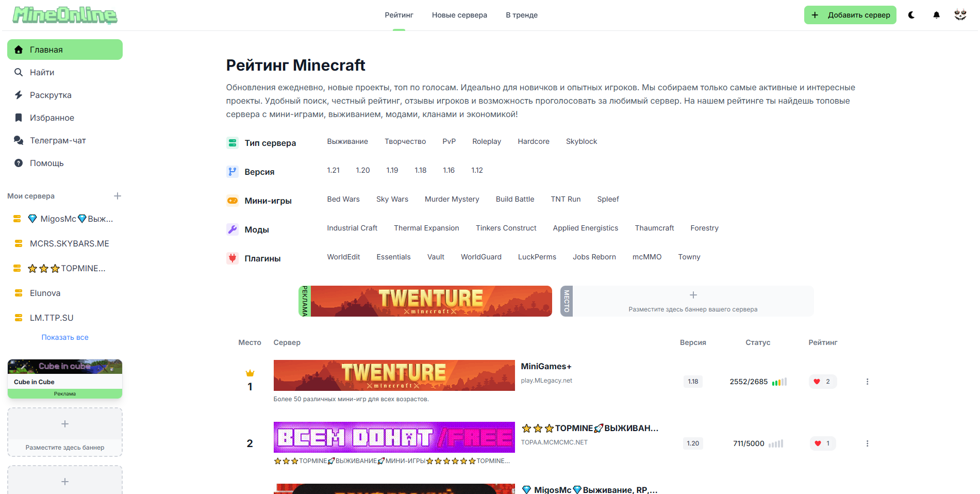Filter servers by version 1.21
The image size is (980, 494).
coord(334,170)
